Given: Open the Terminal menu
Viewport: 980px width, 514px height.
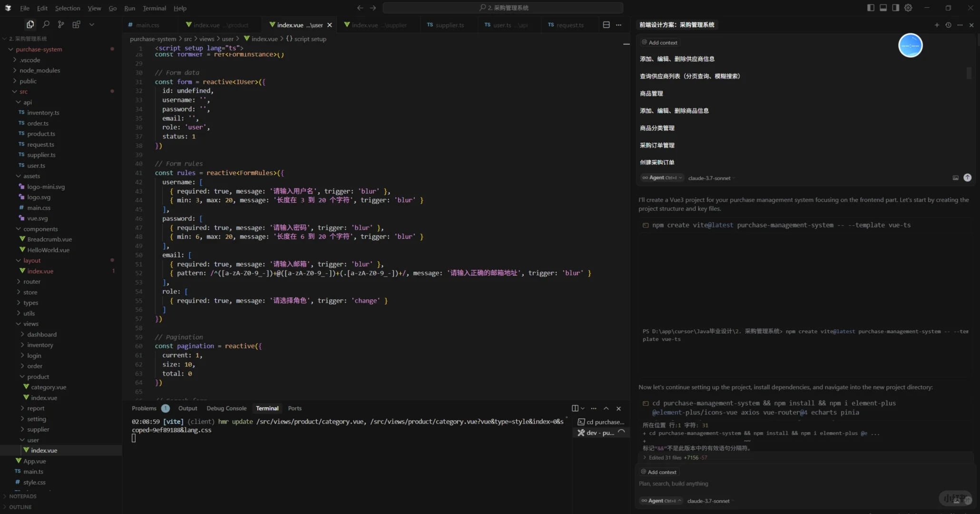Looking at the screenshot, I should tap(154, 8).
